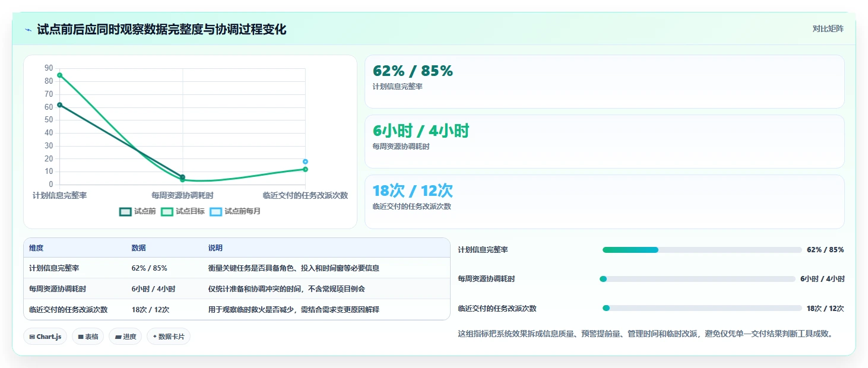Click the blue 试点前每月 data point at 18
868x368 pixels.
[x=305, y=161]
